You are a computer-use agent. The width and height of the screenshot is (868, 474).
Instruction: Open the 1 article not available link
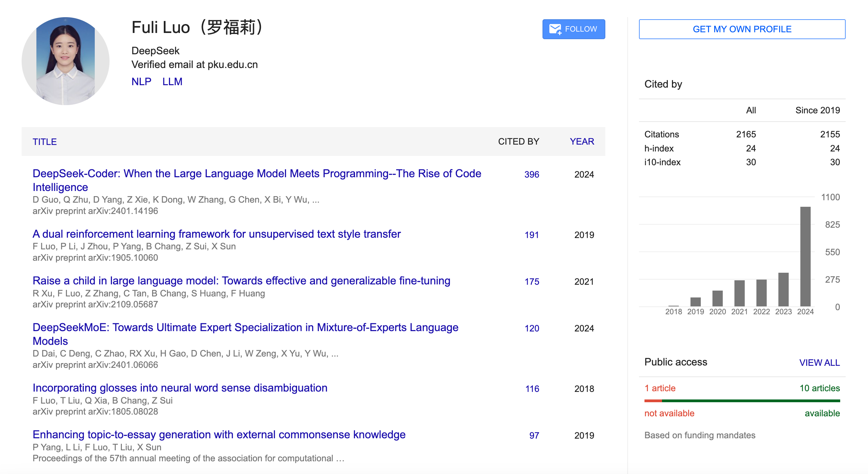pyautogui.click(x=660, y=388)
